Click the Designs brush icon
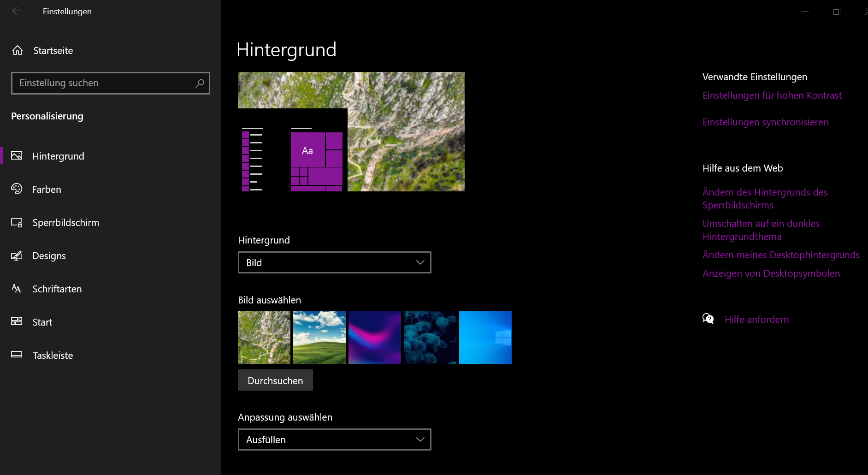Viewport: 868px width, 475px height. click(17, 255)
